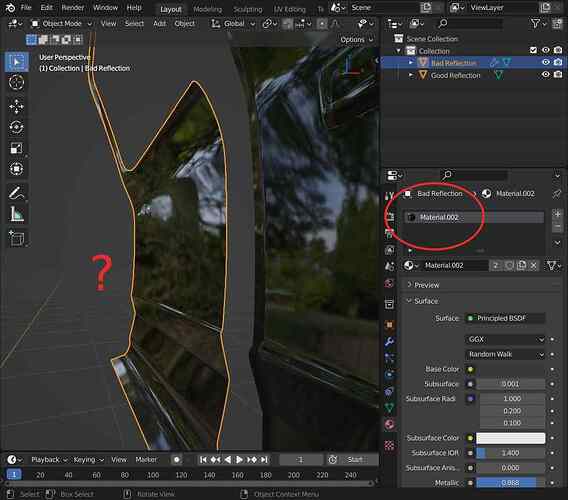Select the Measure tool
Screen dimensions: 568x500
(16, 214)
